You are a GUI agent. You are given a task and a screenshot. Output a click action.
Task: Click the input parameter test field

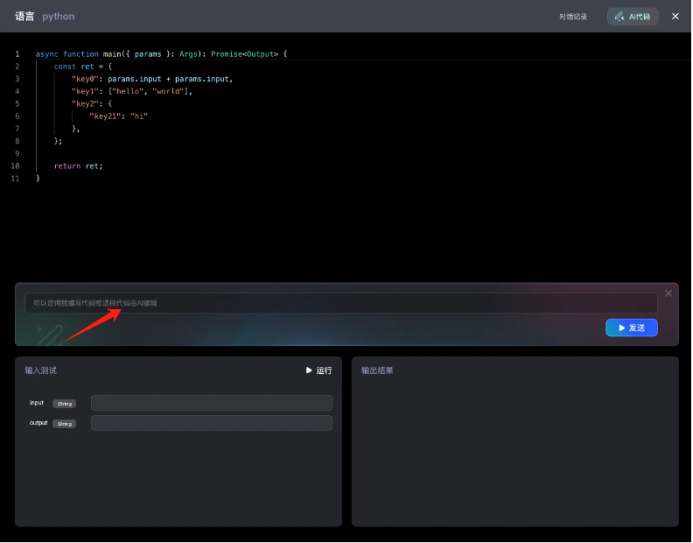[212, 403]
